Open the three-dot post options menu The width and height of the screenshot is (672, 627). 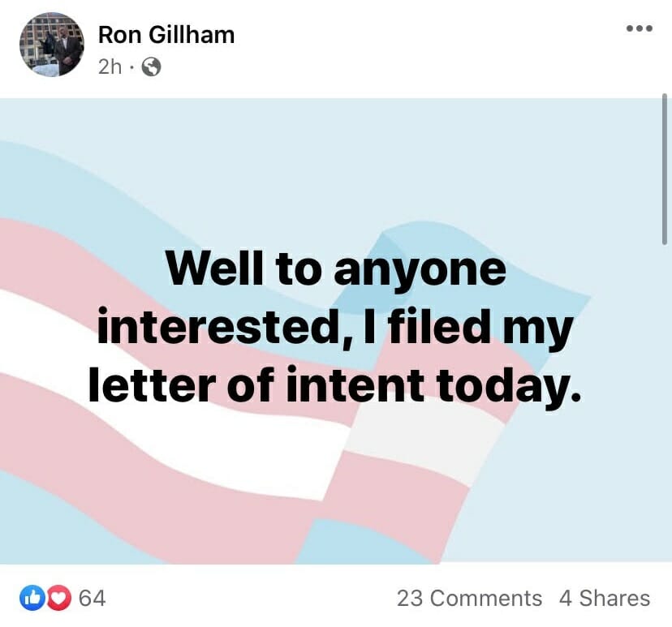pyautogui.click(x=639, y=28)
